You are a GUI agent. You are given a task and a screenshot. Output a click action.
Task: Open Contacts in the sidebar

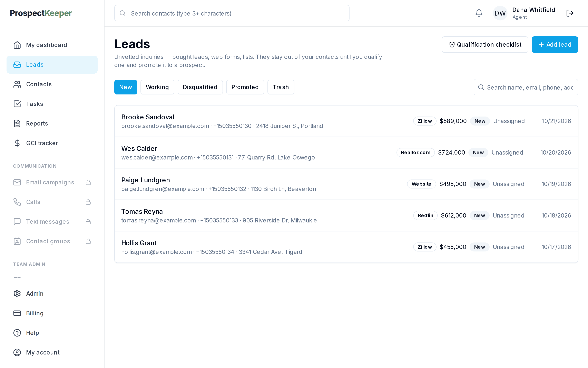coord(52,84)
